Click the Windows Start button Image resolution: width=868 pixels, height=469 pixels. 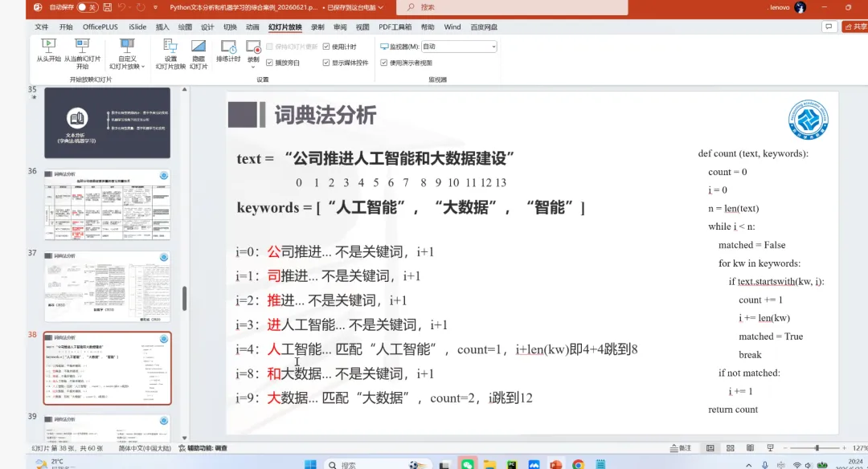point(310,464)
